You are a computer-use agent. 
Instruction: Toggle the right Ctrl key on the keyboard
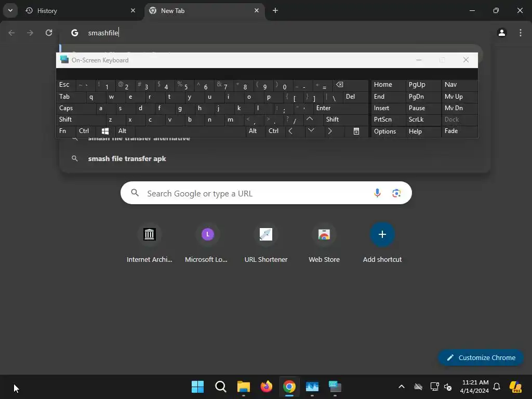(x=275, y=131)
